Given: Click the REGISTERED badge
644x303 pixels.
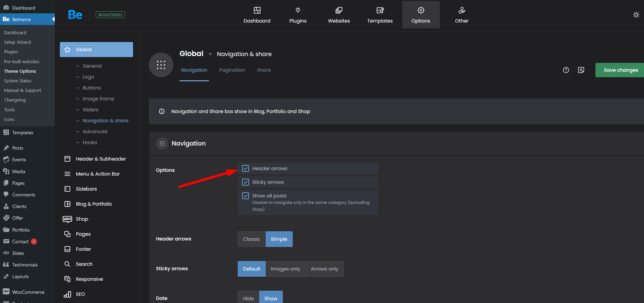Looking at the screenshot, I should point(110,15).
